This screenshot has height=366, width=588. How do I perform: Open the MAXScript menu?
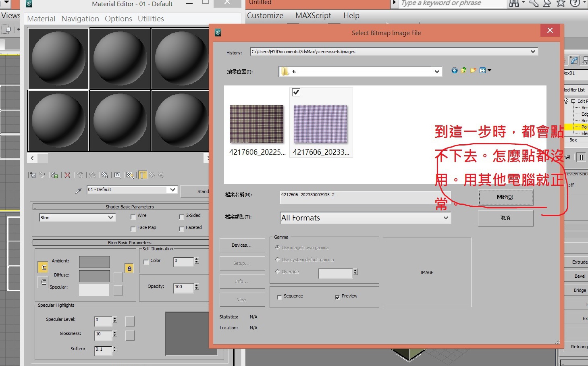pyautogui.click(x=313, y=16)
